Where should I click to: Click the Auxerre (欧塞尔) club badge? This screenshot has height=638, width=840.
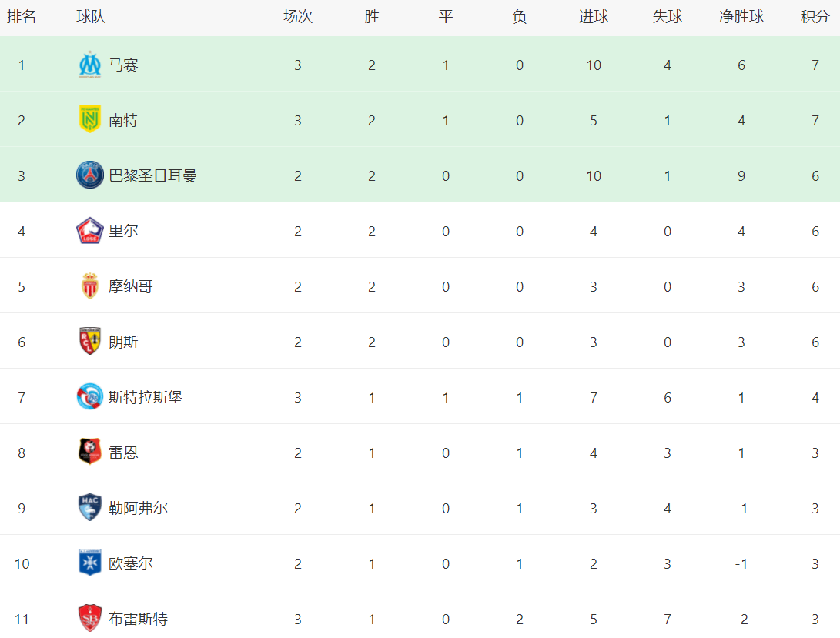tap(90, 563)
